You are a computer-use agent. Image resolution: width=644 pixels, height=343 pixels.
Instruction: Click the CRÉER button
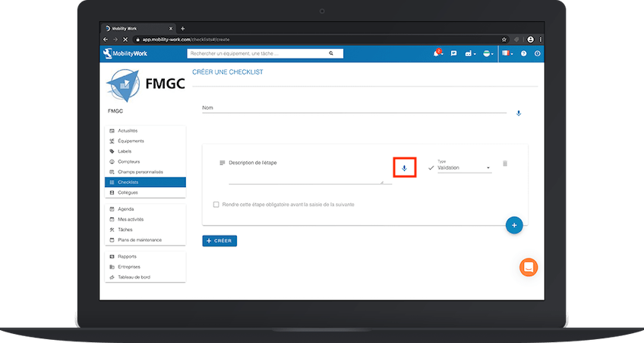point(219,240)
